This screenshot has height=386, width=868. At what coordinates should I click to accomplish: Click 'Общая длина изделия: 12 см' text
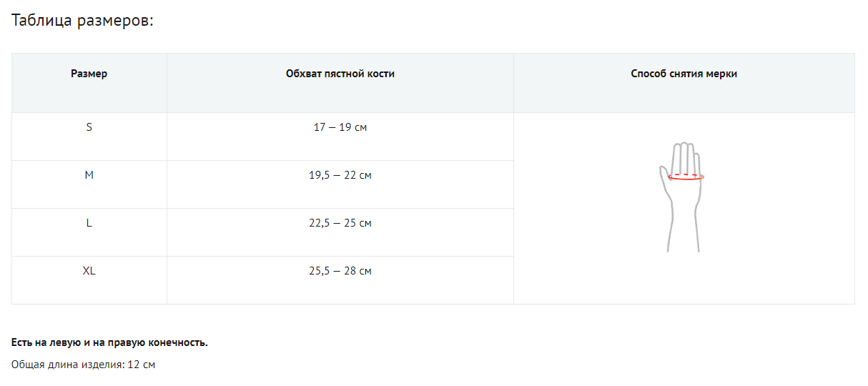click(x=83, y=365)
